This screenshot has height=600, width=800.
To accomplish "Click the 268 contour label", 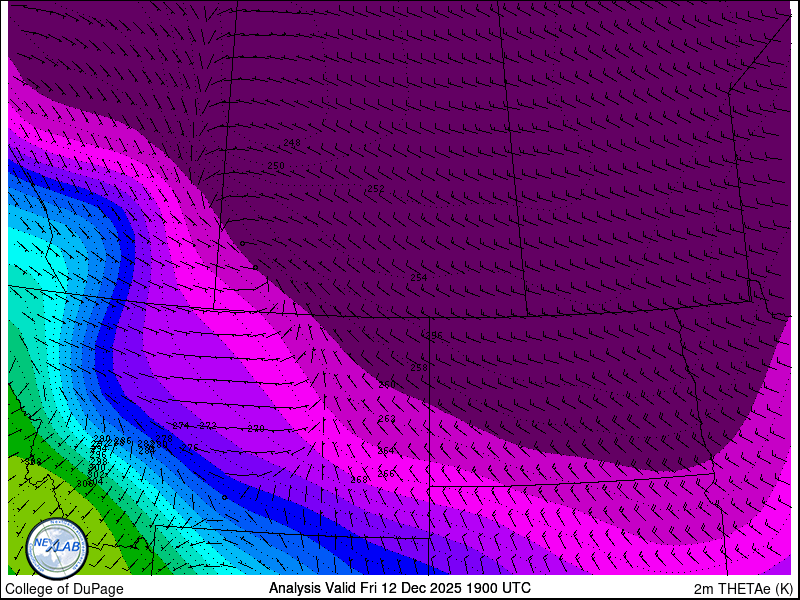I will (359, 480).
